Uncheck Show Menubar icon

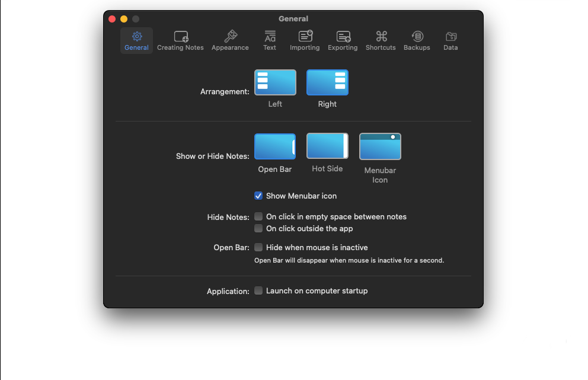(258, 196)
